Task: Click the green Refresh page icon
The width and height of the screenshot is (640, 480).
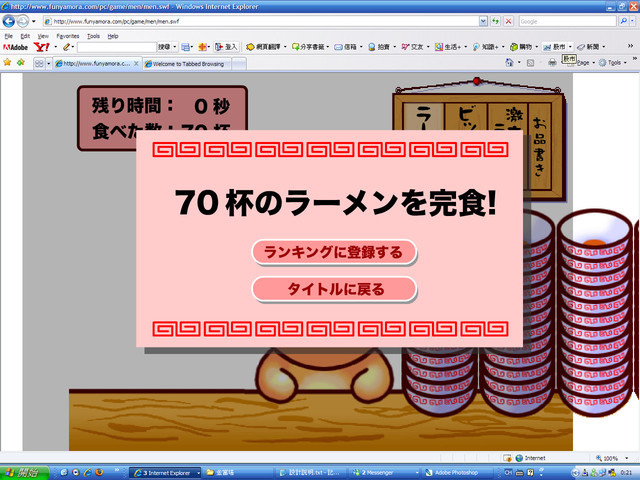Action: pos(496,21)
